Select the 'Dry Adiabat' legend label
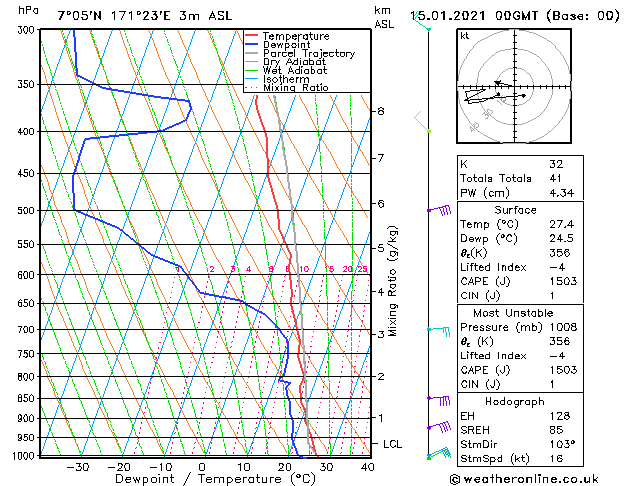This screenshot has width=629, height=486. (x=294, y=62)
